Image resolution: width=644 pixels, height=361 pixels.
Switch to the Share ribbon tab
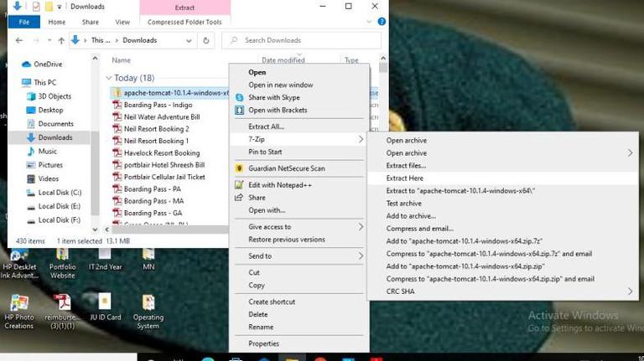pyautogui.click(x=90, y=22)
